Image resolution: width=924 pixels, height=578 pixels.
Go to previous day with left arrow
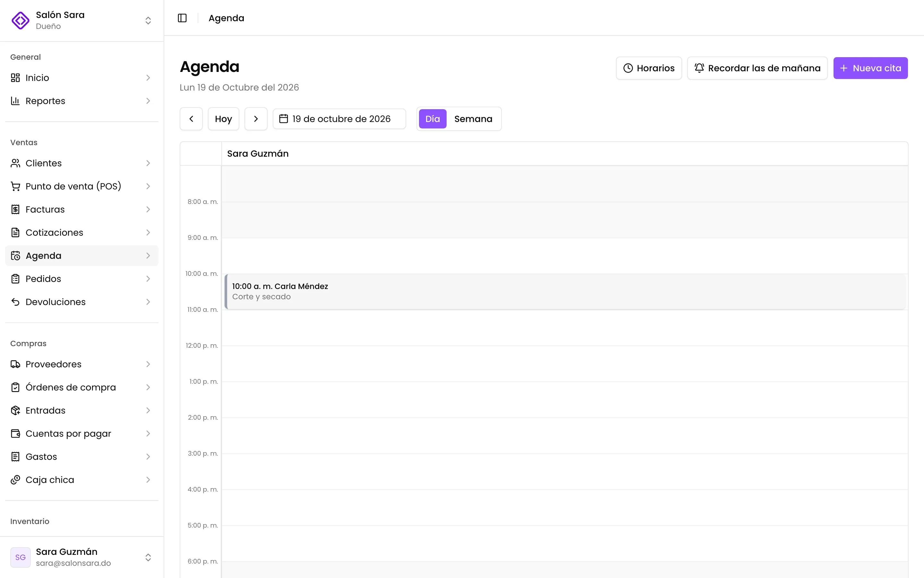click(x=191, y=119)
